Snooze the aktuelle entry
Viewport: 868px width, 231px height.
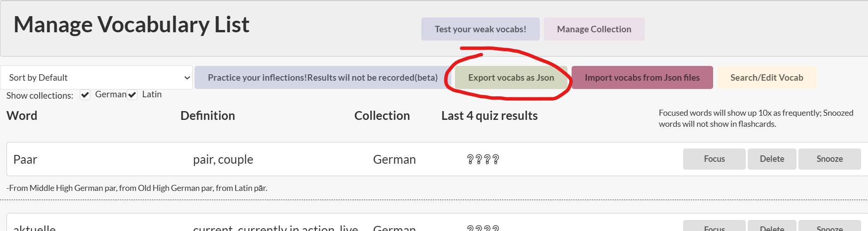pos(830,225)
